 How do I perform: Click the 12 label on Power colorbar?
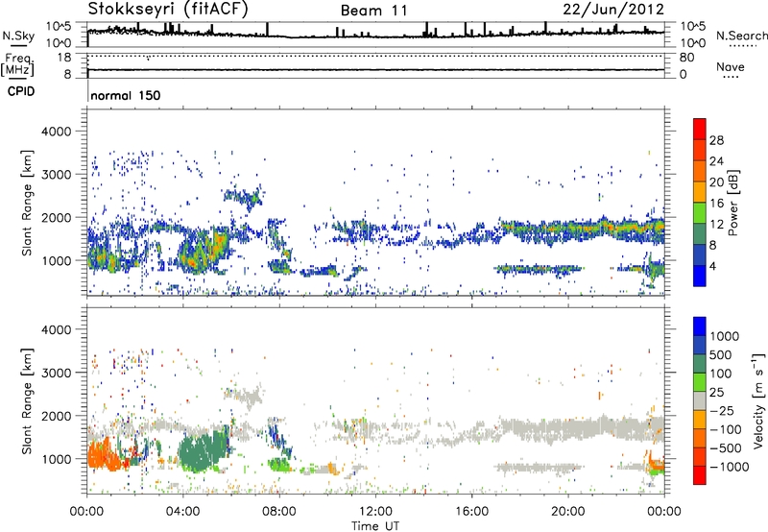pos(716,225)
